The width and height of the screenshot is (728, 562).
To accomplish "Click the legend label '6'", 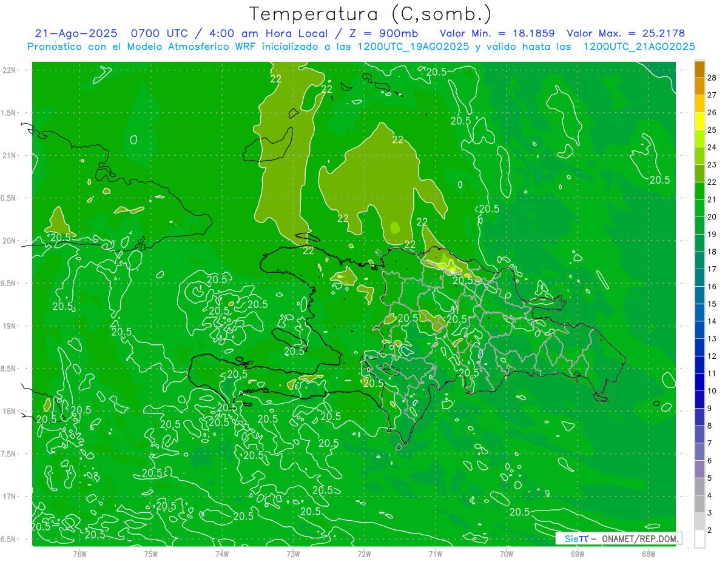I will (710, 461).
